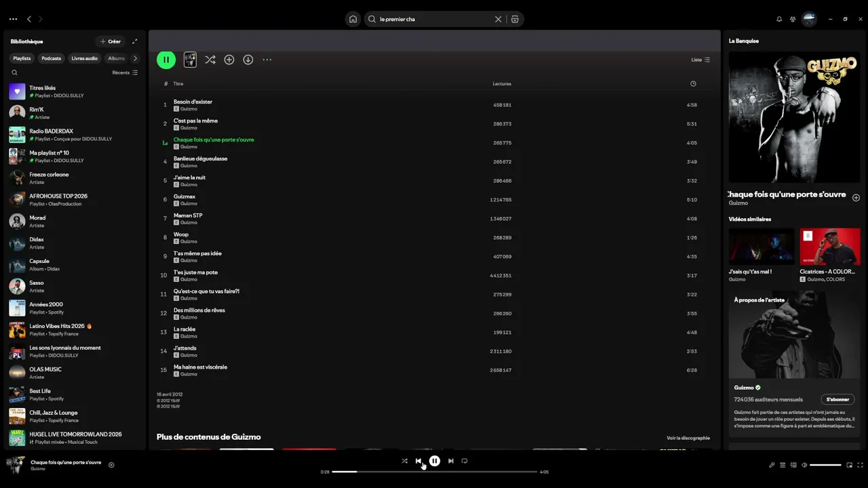The image size is (868, 488).
Task: Open video J'sais qu't'as mal !
Action: pyautogui.click(x=762, y=255)
